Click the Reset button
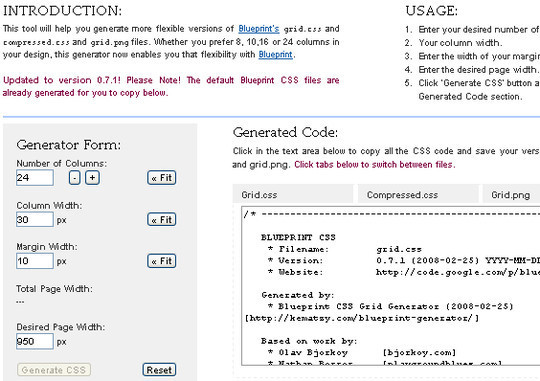This screenshot has width=540, height=381. pos(159,370)
